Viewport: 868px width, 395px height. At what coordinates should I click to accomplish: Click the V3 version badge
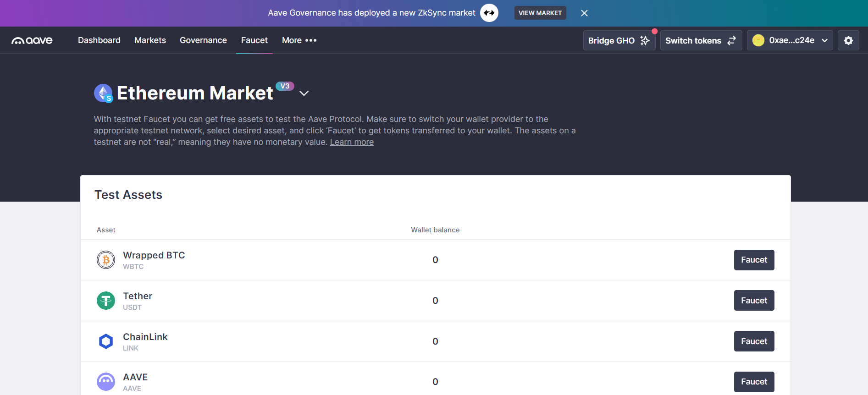tap(285, 86)
